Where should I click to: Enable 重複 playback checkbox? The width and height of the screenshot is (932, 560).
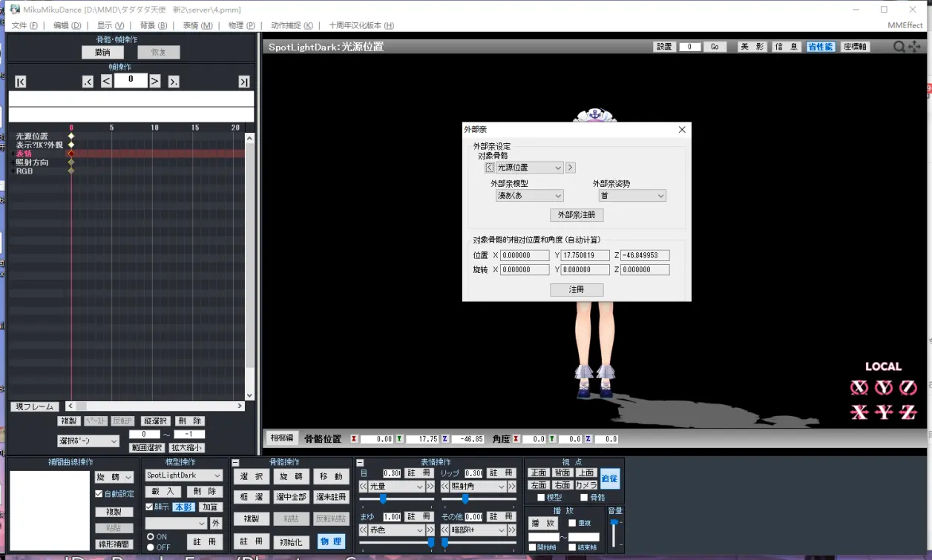point(572,523)
